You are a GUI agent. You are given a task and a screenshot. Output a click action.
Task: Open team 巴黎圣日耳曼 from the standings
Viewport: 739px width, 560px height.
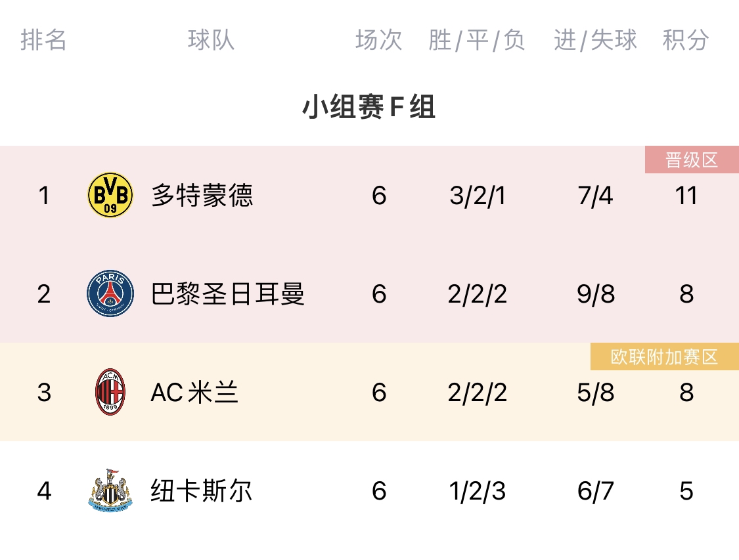coord(227,294)
